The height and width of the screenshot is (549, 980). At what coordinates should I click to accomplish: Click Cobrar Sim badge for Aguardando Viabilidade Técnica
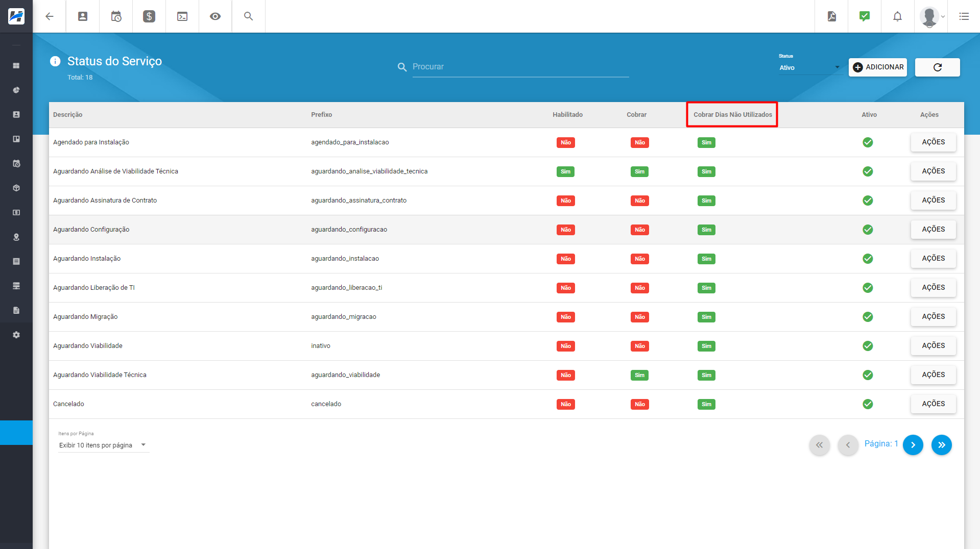tap(639, 376)
